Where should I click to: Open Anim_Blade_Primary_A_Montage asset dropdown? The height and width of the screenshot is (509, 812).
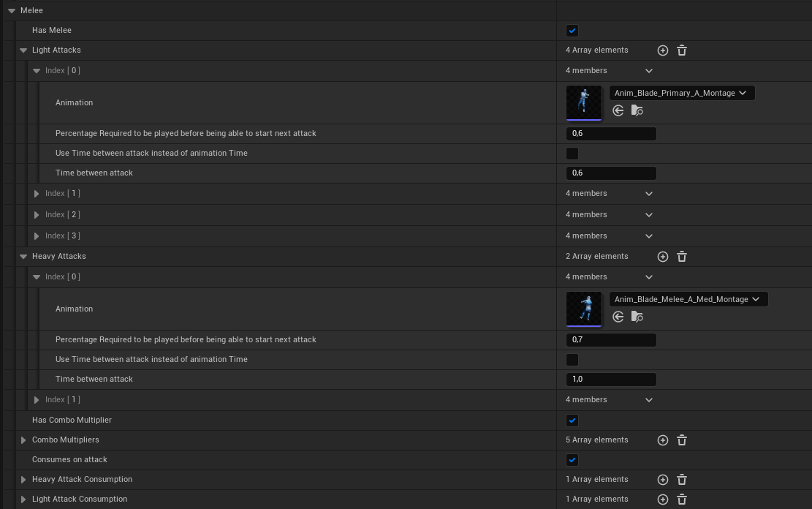click(681, 93)
